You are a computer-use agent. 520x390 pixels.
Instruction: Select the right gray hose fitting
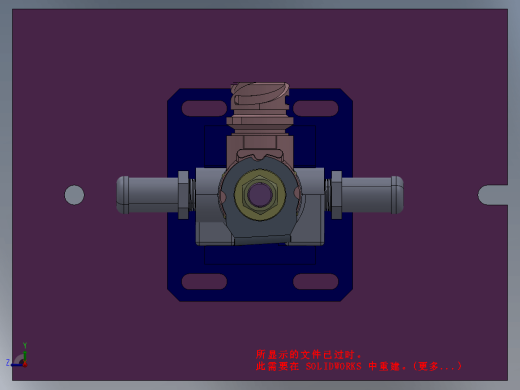(x=367, y=195)
